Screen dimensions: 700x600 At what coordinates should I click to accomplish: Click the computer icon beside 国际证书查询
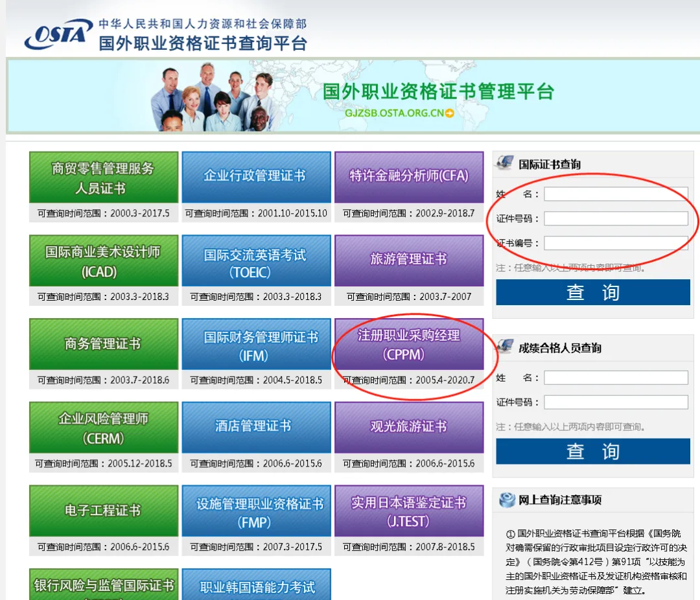coord(505,163)
